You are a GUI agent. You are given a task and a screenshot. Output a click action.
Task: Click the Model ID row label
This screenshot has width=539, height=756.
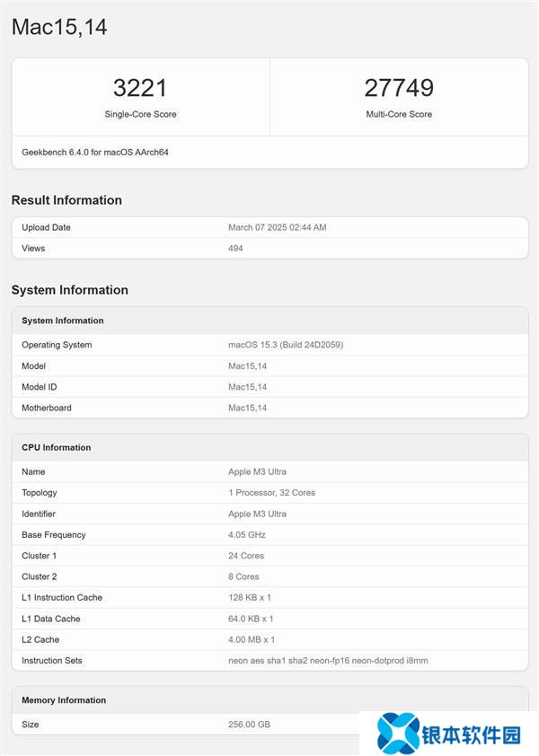tap(42, 387)
